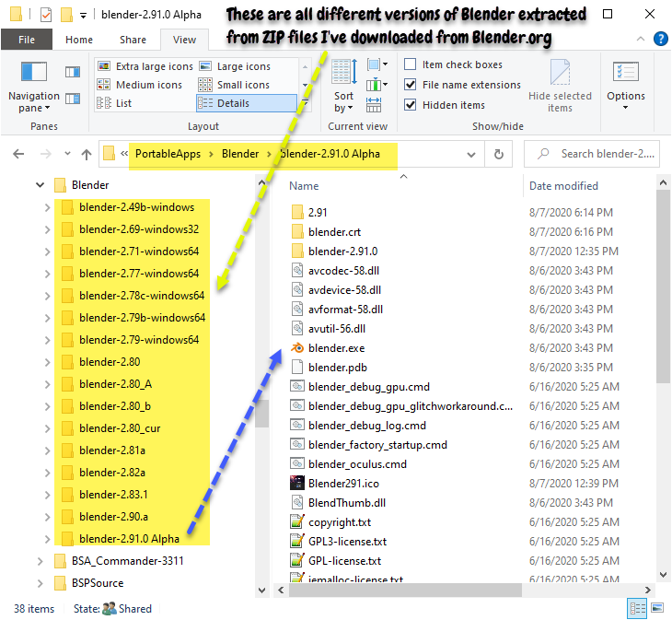The image size is (672, 620).
Task: Select the blender.exe application file
Action: (336, 348)
